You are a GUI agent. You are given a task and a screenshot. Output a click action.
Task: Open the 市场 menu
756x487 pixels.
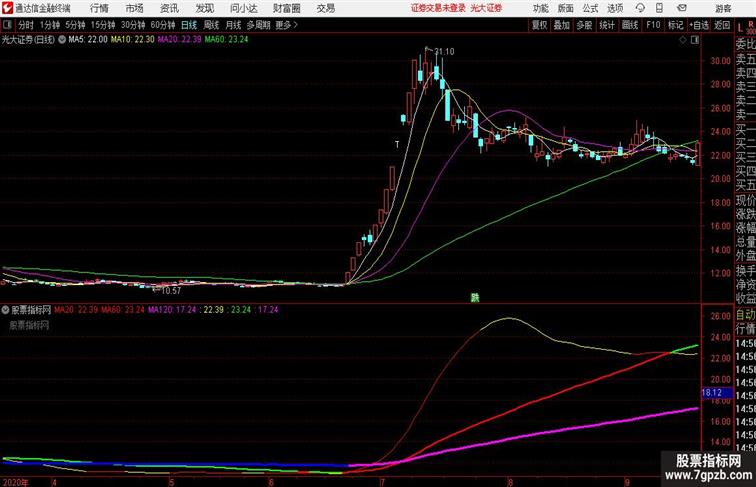point(134,8)
